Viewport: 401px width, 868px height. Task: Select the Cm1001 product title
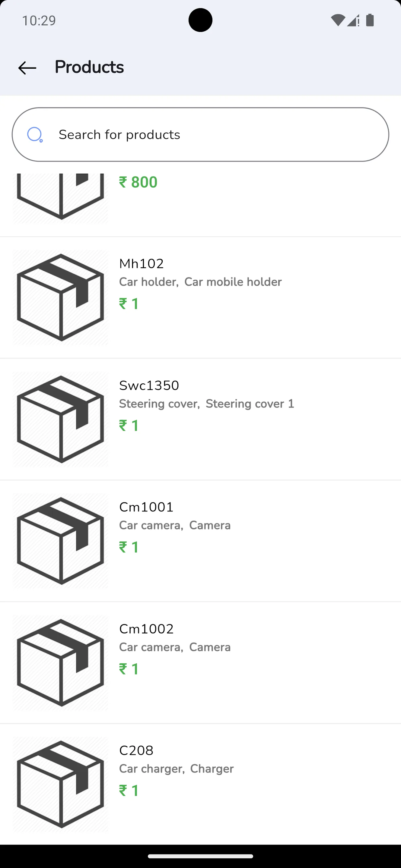(146, 507)
